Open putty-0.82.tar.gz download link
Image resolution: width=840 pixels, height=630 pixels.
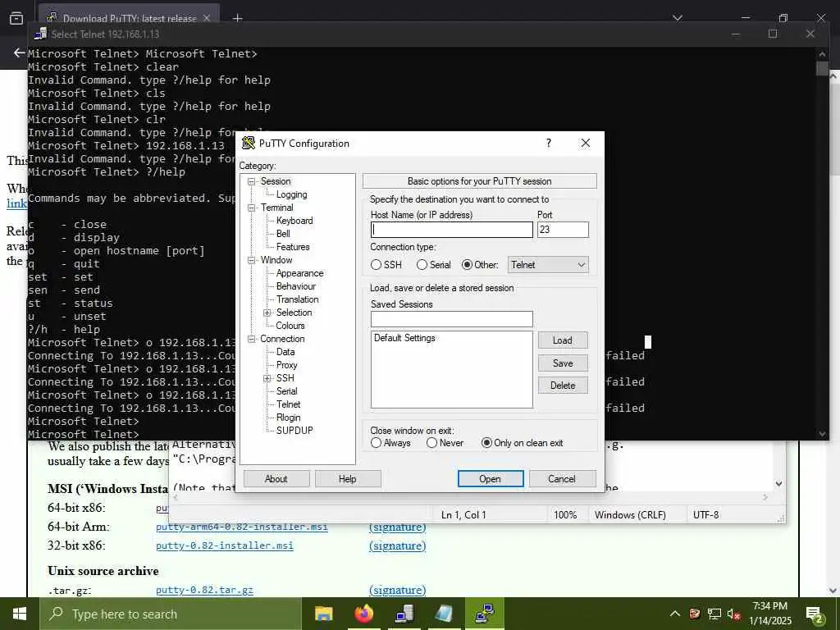point(204,591)
